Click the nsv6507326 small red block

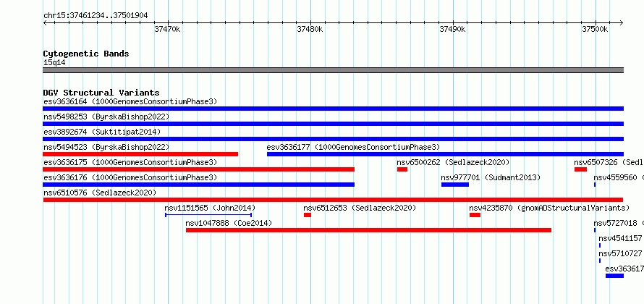(580, 169)
